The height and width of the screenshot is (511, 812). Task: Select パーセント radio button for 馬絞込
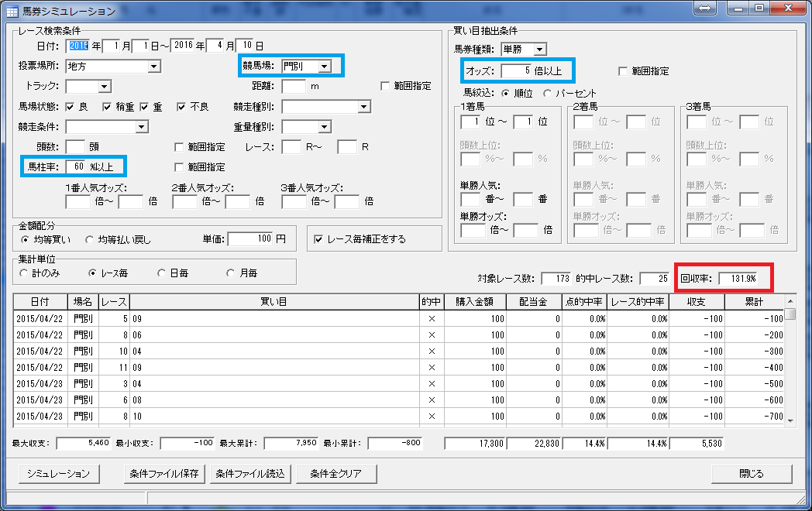[547, 93]
